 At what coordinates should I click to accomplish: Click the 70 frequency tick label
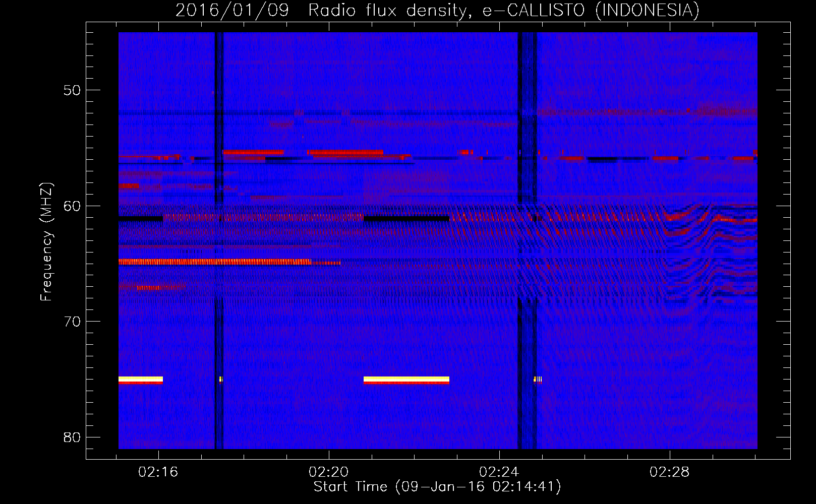[72, 322]
